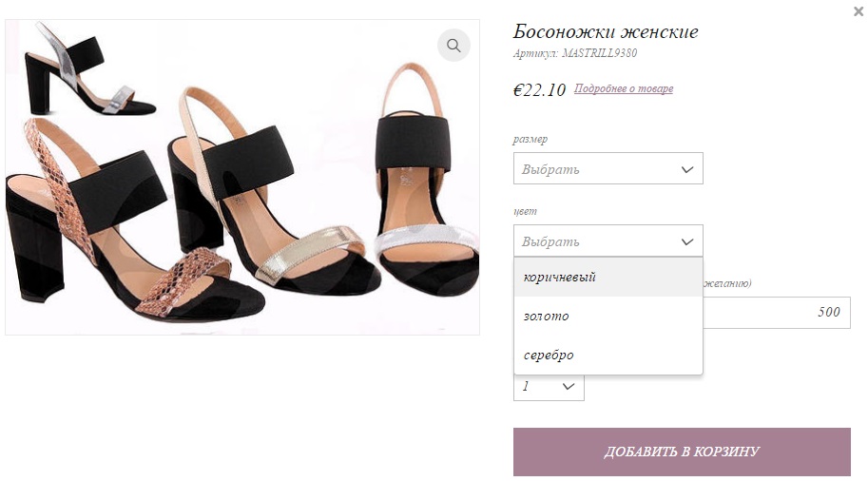
Task: Open the Подробнее о товаре link
Action: (x=623, y=89)
